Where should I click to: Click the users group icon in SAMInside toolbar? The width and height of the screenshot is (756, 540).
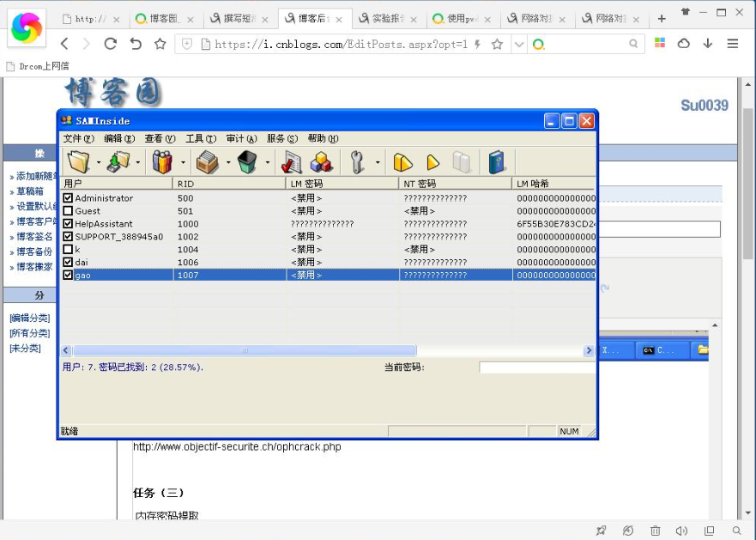coord(162,161)
